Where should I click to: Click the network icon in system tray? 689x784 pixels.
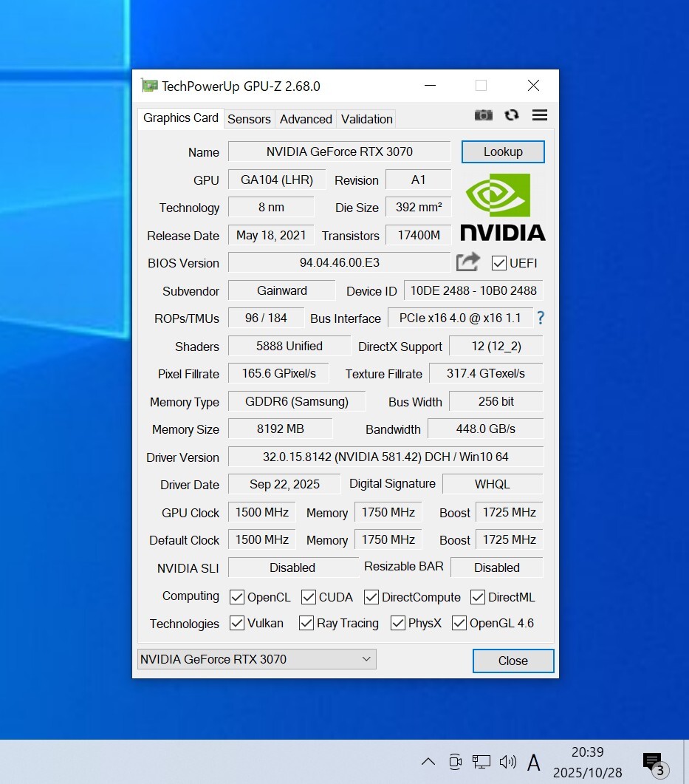(x=481, y=762)
